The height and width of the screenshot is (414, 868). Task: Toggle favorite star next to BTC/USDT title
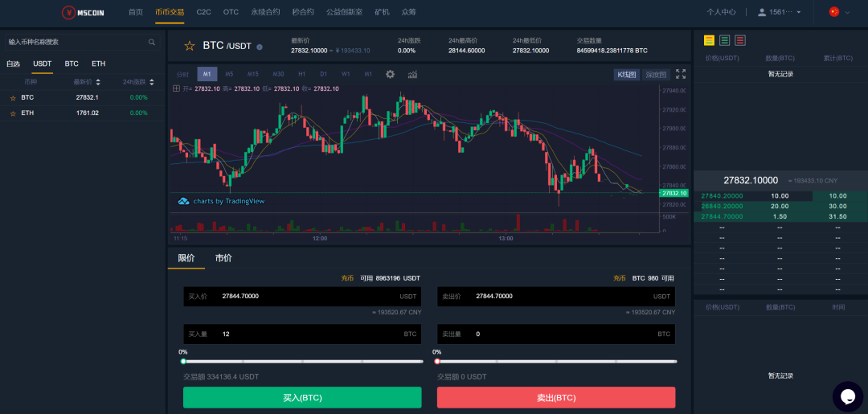(x=190, y=46)
